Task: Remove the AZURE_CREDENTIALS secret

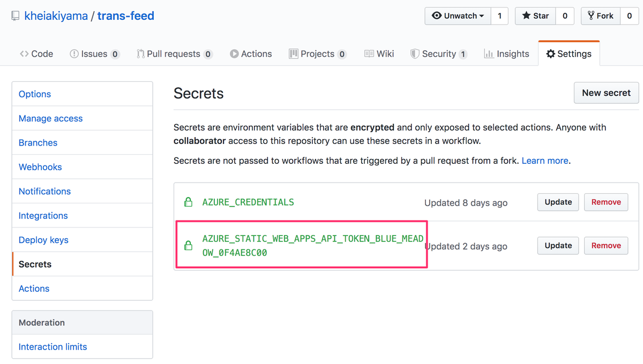Action: [606, 202]
